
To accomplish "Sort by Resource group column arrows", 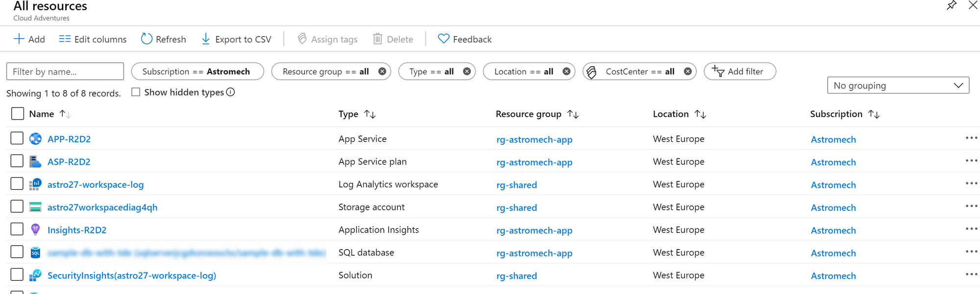I will (573, 114).
